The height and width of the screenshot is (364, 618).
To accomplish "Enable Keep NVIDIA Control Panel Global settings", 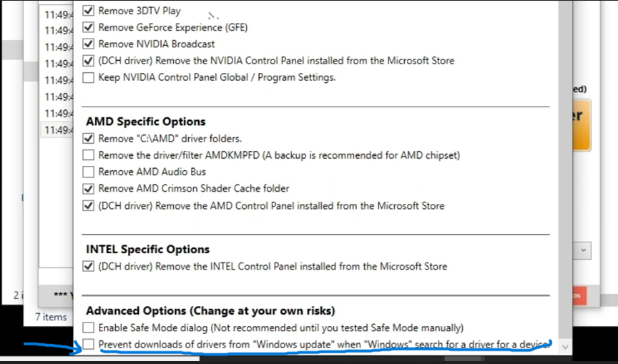I will pos(88,77).
